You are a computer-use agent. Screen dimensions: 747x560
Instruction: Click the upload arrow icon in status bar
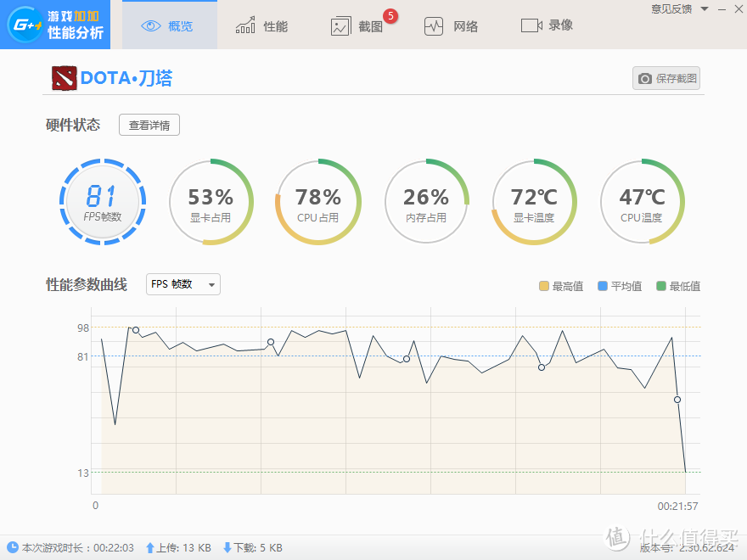150,548
